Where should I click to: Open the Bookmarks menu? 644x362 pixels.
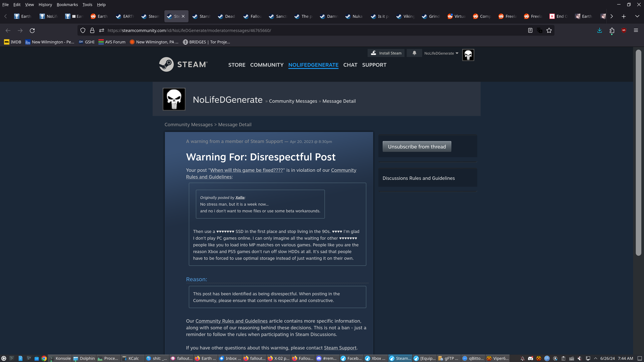[x=67, y=5]
